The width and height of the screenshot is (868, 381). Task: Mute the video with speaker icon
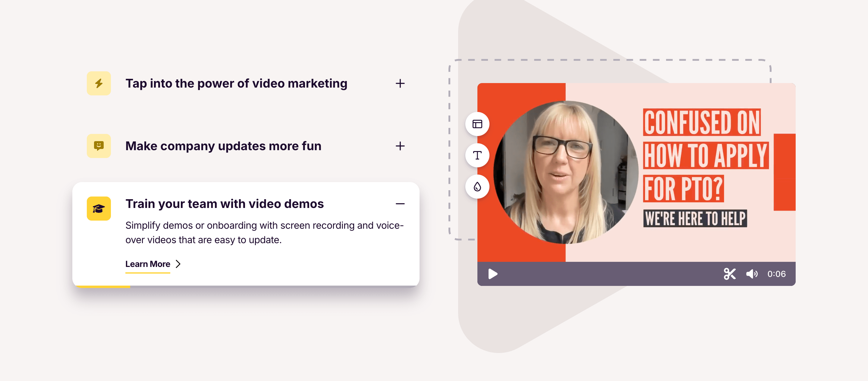[752, 274]
